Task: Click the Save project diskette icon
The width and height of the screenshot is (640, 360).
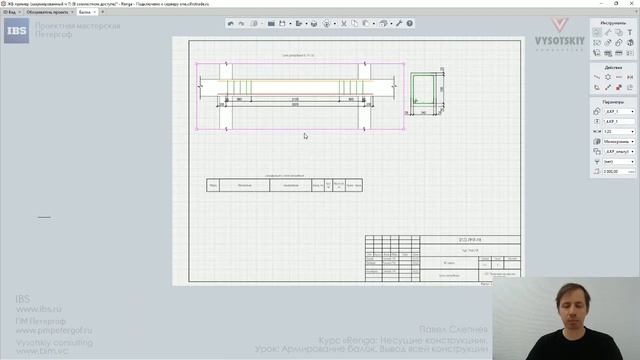Action: tap(282, 24)
